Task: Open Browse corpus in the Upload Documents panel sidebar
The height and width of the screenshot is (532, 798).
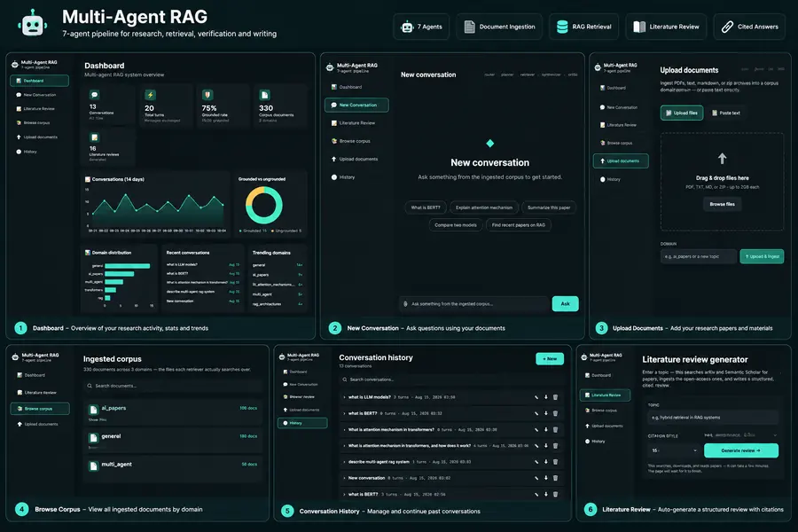Action: pyautogui.click(x=621, y=143)
